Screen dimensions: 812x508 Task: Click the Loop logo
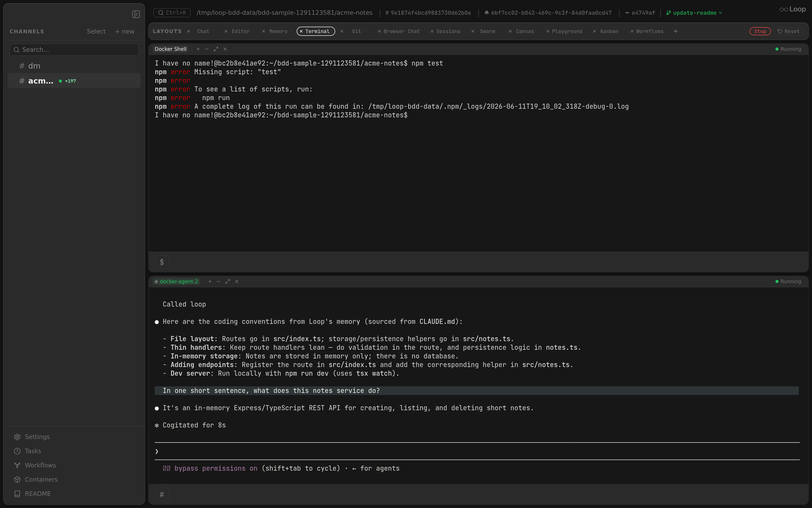(792, 9)
